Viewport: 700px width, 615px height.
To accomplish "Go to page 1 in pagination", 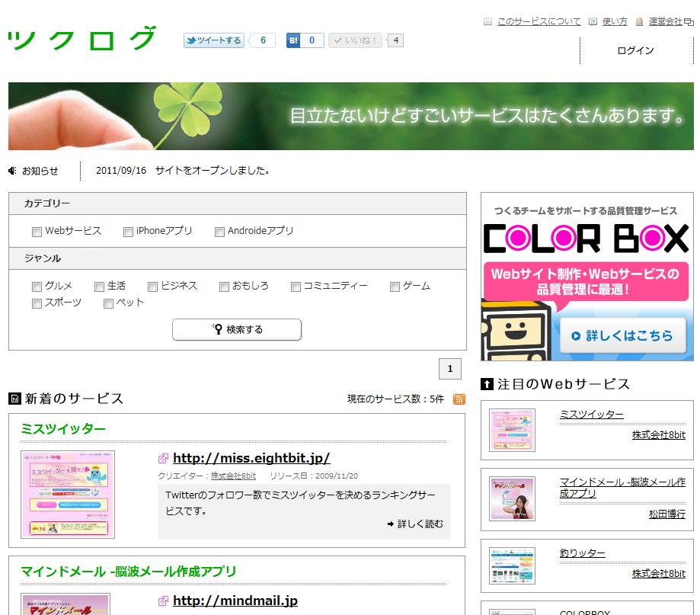I will [x=449, y=369].
